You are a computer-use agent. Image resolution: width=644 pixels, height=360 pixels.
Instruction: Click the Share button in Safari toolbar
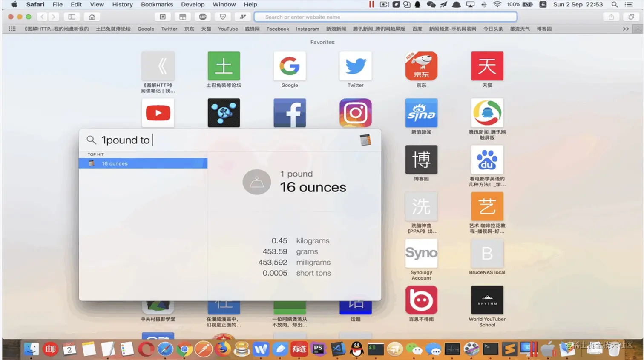tap(611, 17)
